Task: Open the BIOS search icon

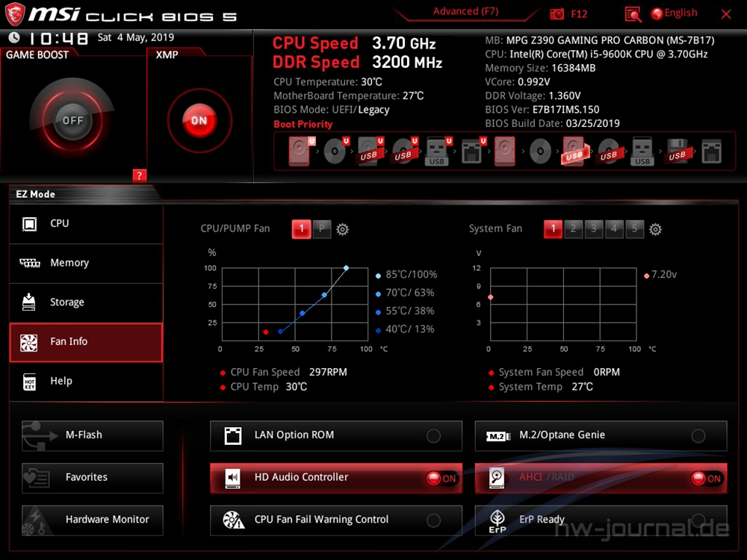Action: pos(633,13)
